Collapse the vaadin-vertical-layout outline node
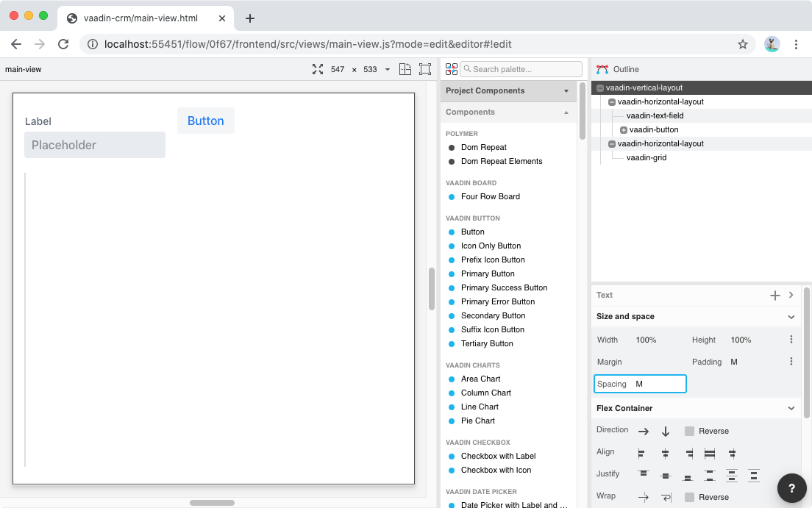Viewport: 812px width, 508px height. pos(600,88)
